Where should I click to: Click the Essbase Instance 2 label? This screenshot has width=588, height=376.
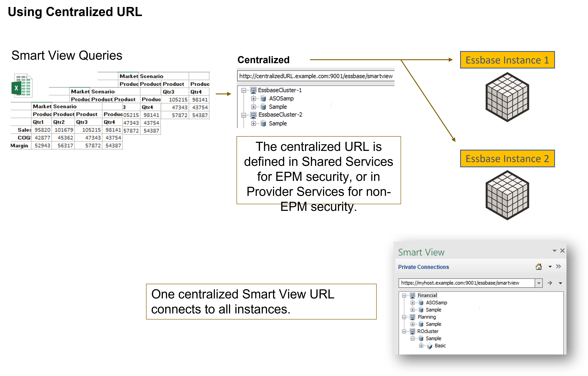click(x=507, y=159)
